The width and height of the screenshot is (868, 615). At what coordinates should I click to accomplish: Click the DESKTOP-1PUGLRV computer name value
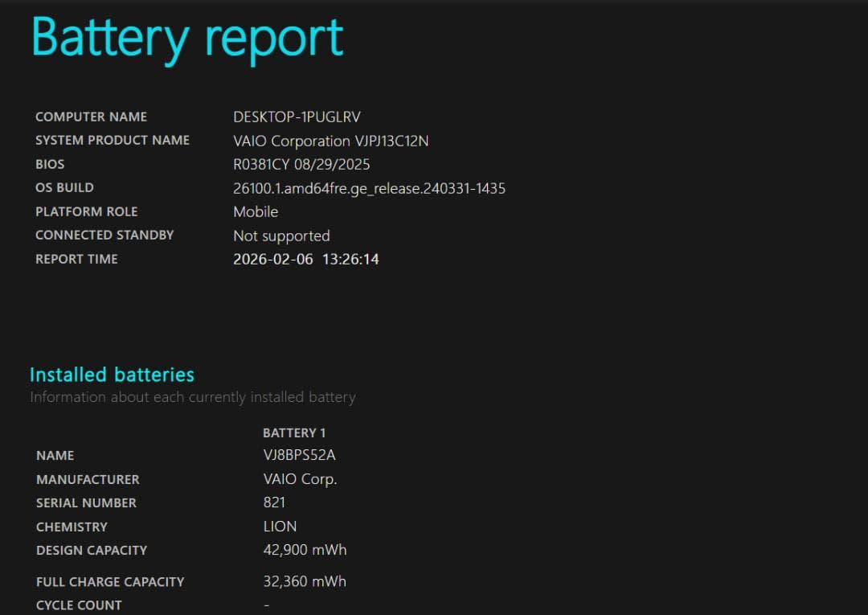tap(297, 117)
